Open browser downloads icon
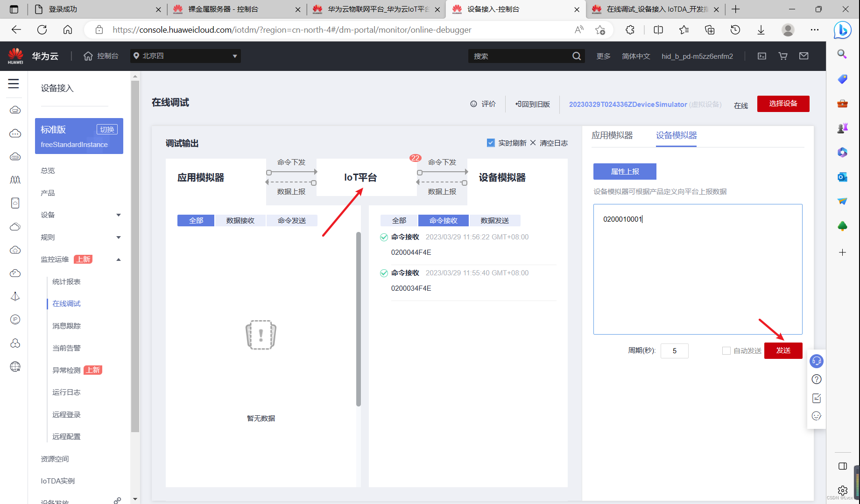 (761, 30)
